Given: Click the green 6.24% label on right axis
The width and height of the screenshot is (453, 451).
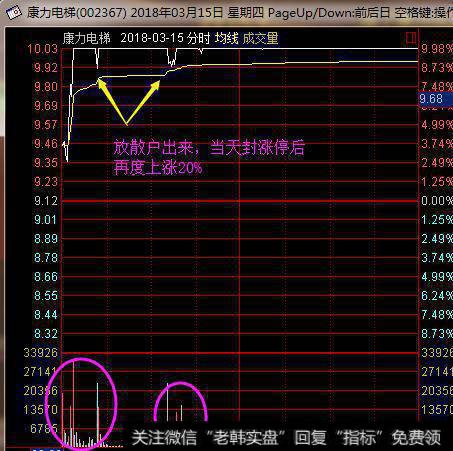Looking at the screenshot, I should 437,296.
